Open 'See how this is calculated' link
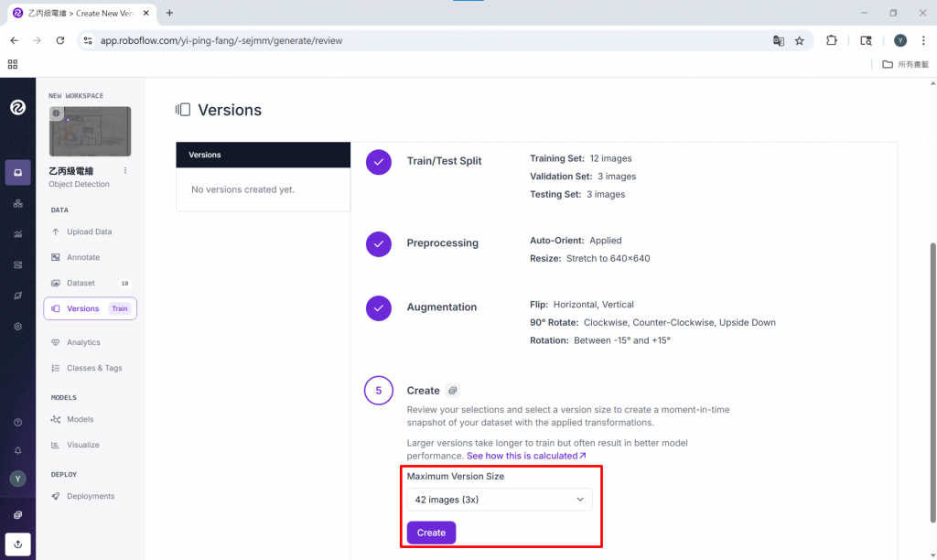The image size is (937, 560). [x=526, y=456]
